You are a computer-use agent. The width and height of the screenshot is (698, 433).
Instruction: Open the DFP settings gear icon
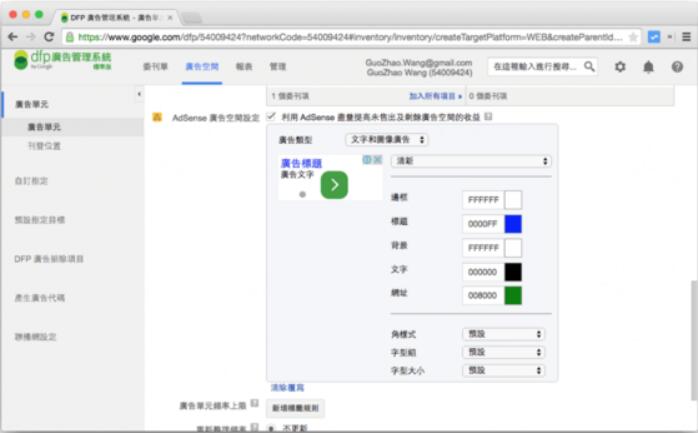(x=620, y=66)
